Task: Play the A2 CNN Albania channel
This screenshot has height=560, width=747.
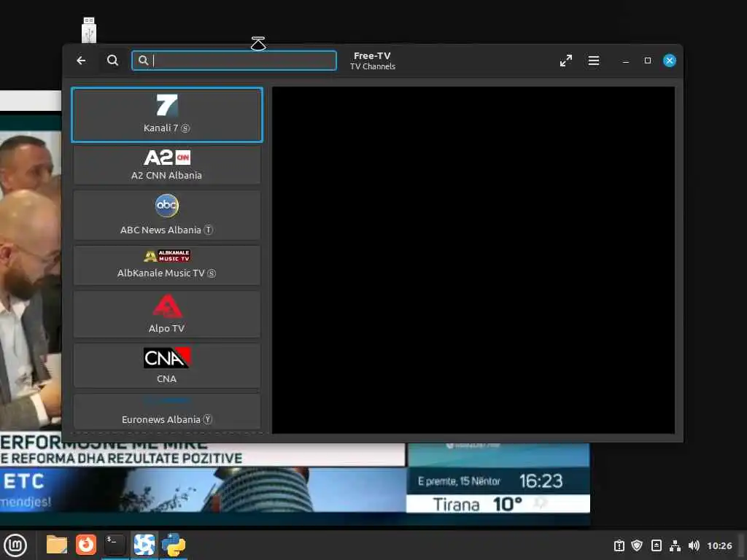Action: 167,165
